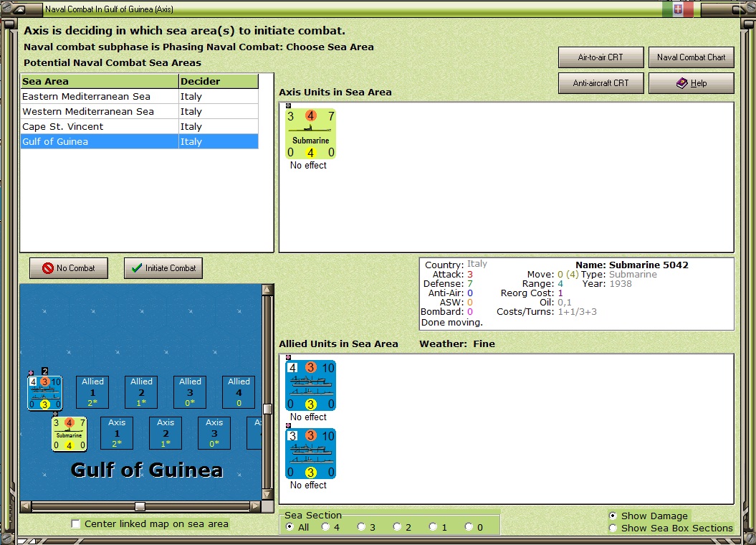Open the Anti-aircraft CRT chart
Viewport: 756px width, 545px height.
(x=601, y=83)
